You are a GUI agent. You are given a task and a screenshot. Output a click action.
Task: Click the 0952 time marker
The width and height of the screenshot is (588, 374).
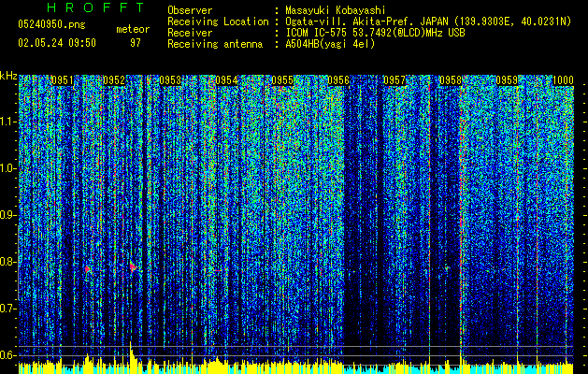114,80
